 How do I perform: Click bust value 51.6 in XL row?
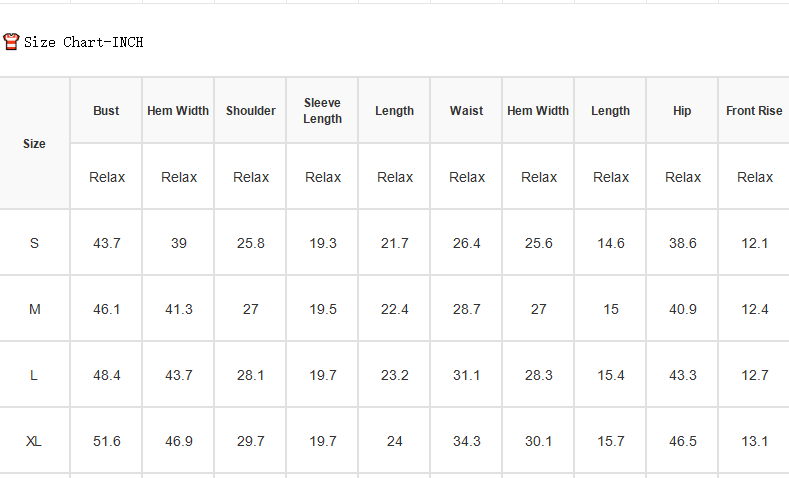[107, 441]
